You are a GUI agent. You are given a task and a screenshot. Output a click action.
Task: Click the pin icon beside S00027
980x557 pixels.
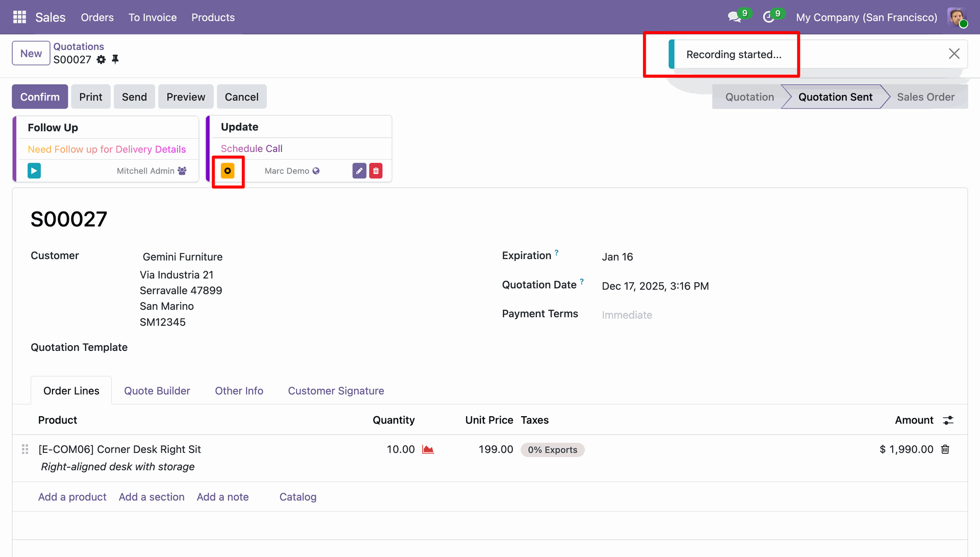coord(115,60)
